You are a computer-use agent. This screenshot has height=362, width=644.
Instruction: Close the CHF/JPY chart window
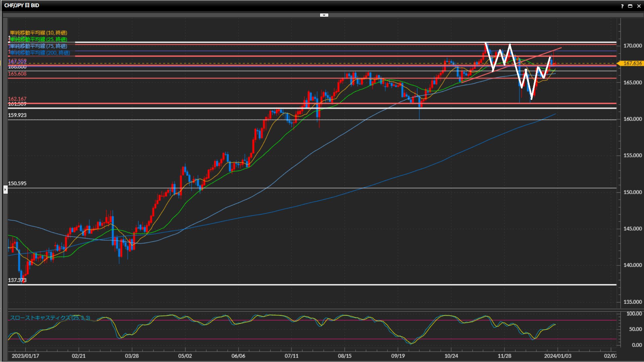[639, 6]
